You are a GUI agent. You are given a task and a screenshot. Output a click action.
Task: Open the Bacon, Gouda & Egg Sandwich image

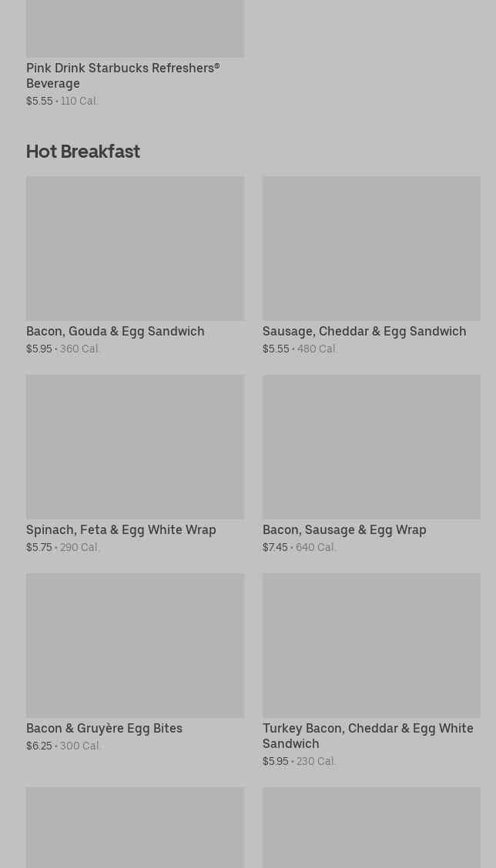pos(136,249)
